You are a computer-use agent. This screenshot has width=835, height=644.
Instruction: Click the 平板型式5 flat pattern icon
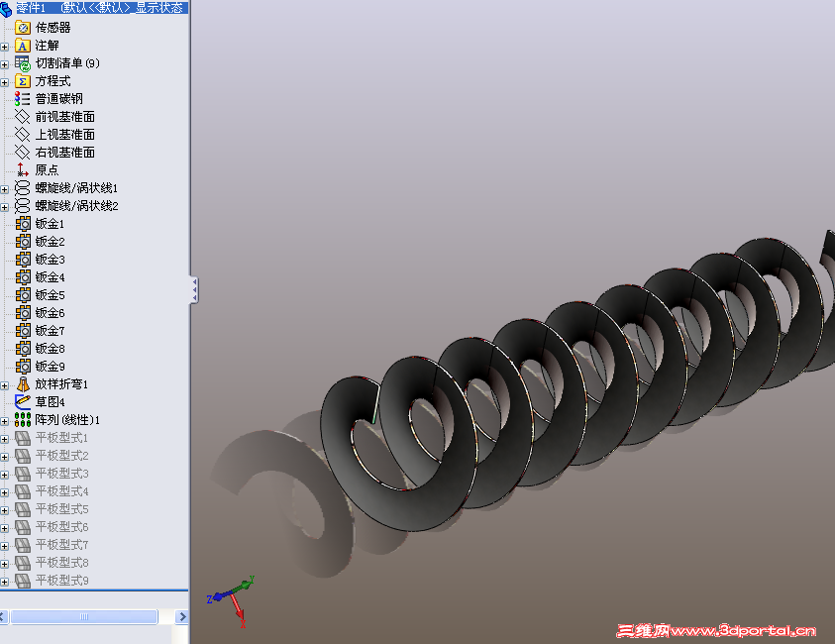click(x=23, y=510)
